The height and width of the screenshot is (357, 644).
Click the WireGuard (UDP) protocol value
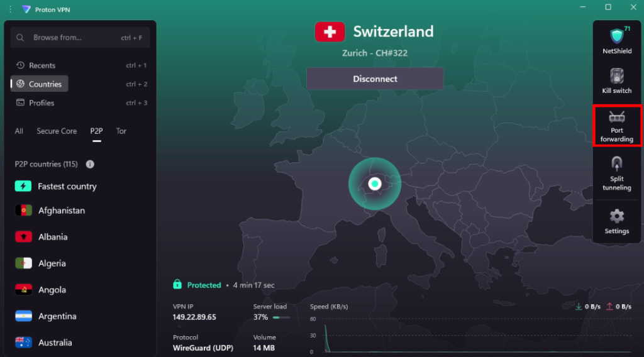pyautogui.click(x=203, y=348)
